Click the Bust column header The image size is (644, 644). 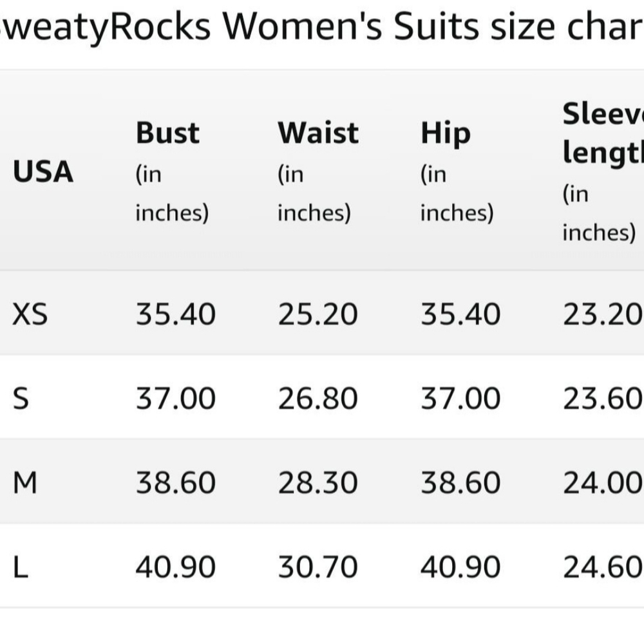pyautogui.click(x=167, y=133)
